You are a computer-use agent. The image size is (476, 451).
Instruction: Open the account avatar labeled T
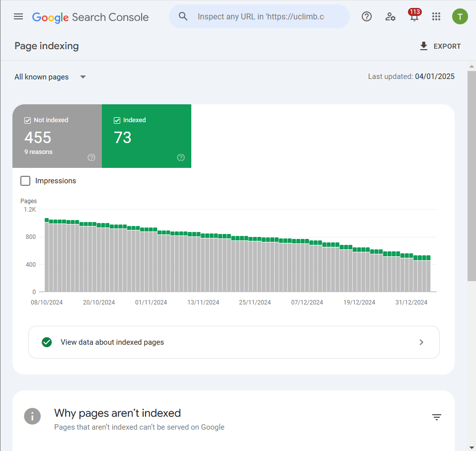point(460,16)
